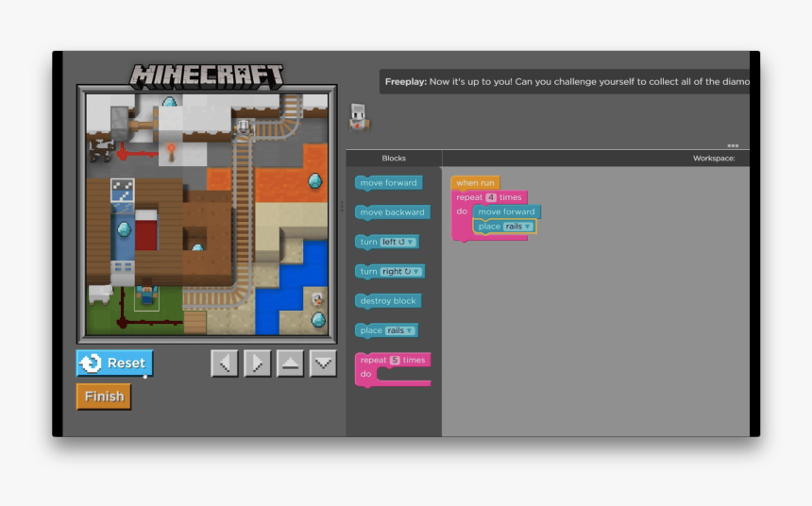Select the 'move forward' block in the Blocks palette
The height and width of the screenshot is (506, 812).
click(388, 183)
